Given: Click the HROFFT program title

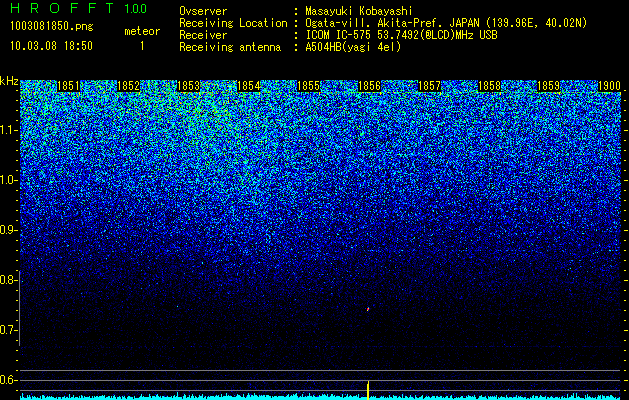Looking at the screenshot, I should [63, 8].
